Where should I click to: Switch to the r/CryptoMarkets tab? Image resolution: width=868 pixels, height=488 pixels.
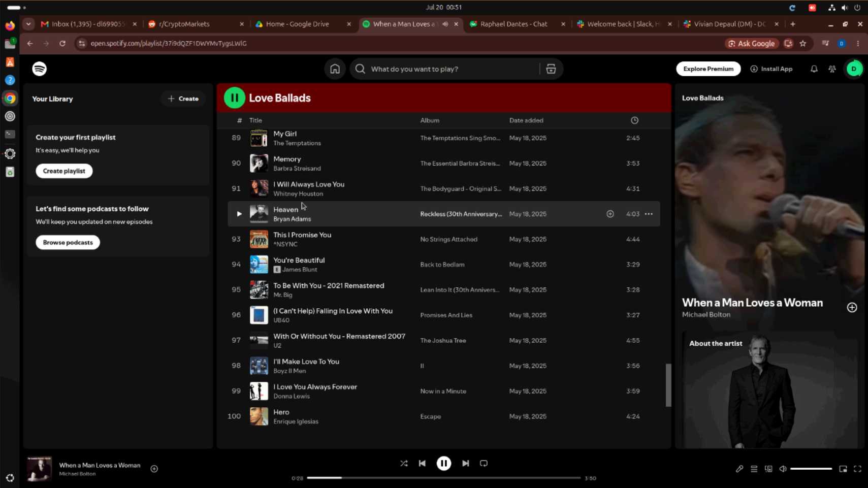tap(196, 24)
